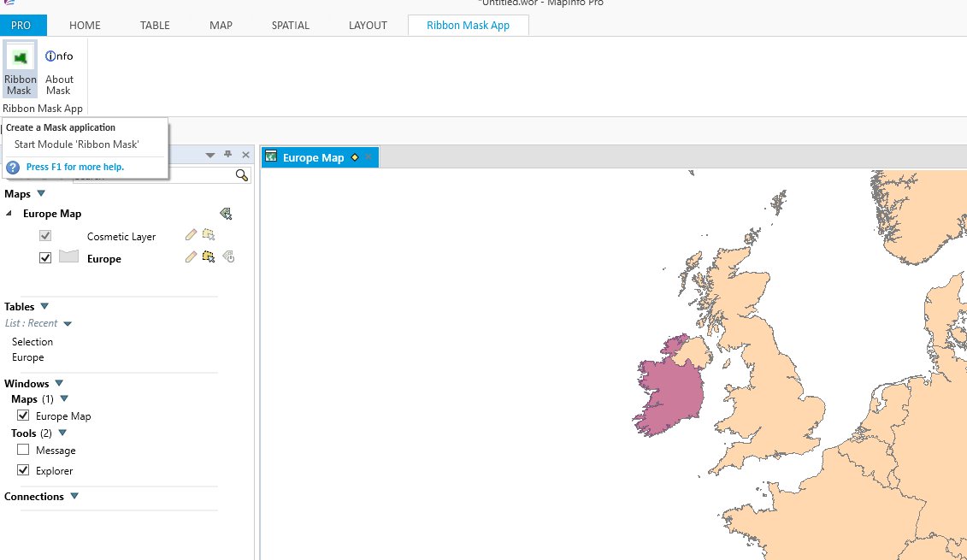Uncheck the Explorer tool window checkbox
The image size is (967, 560).
[23, 470]
